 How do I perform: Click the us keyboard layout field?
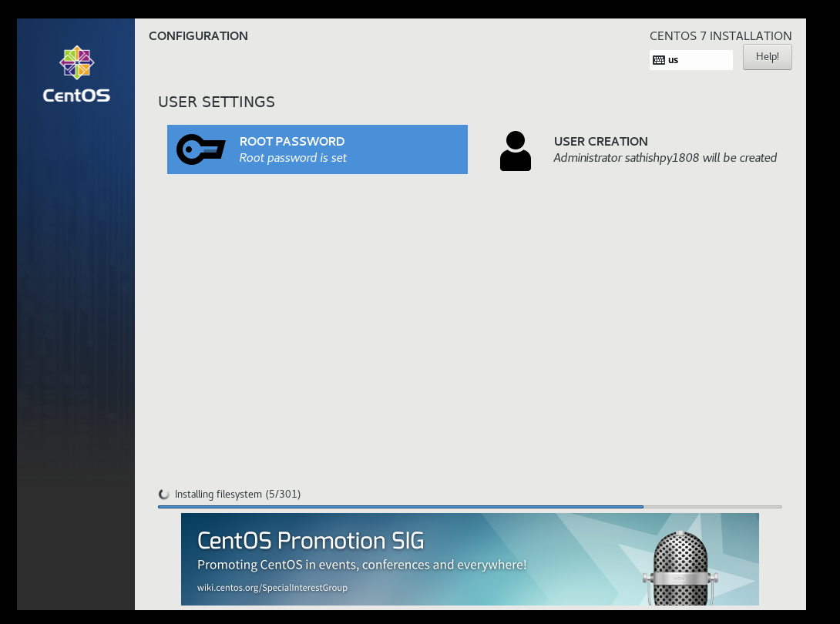click(x=691, y=60)
